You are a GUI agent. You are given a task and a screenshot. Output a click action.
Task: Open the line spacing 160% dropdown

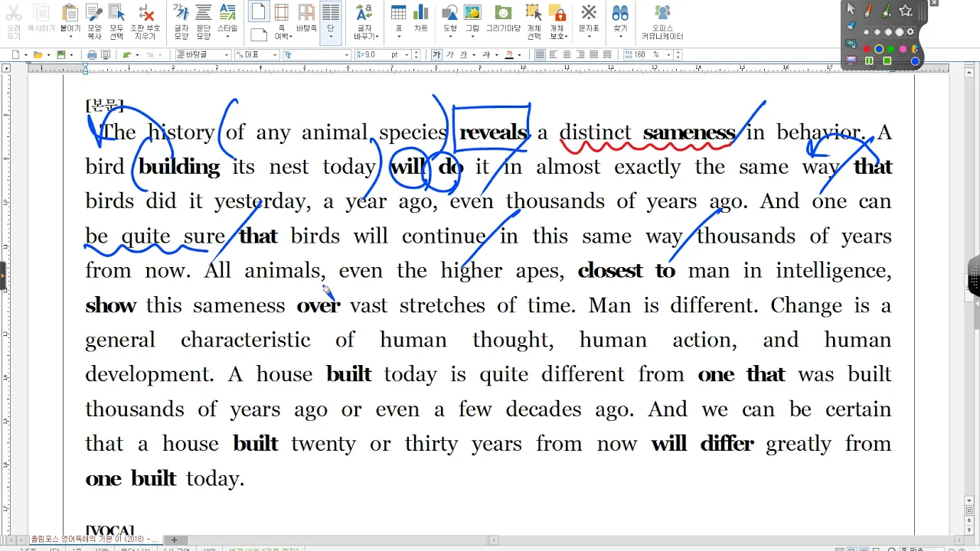(668, 55)
